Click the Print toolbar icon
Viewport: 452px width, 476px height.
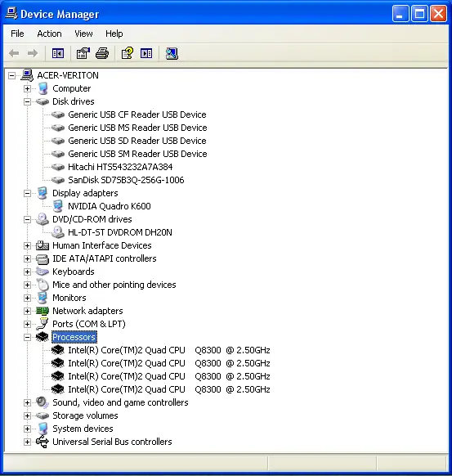pos(102,54)
